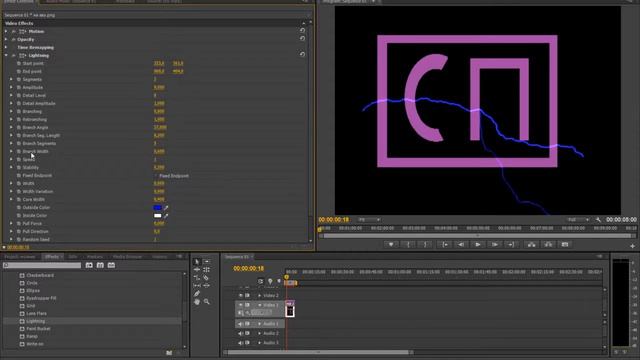Viewport: 640px width, 360px height.
Task: Open the button editor plus icon
Action: tap(632, 246)
